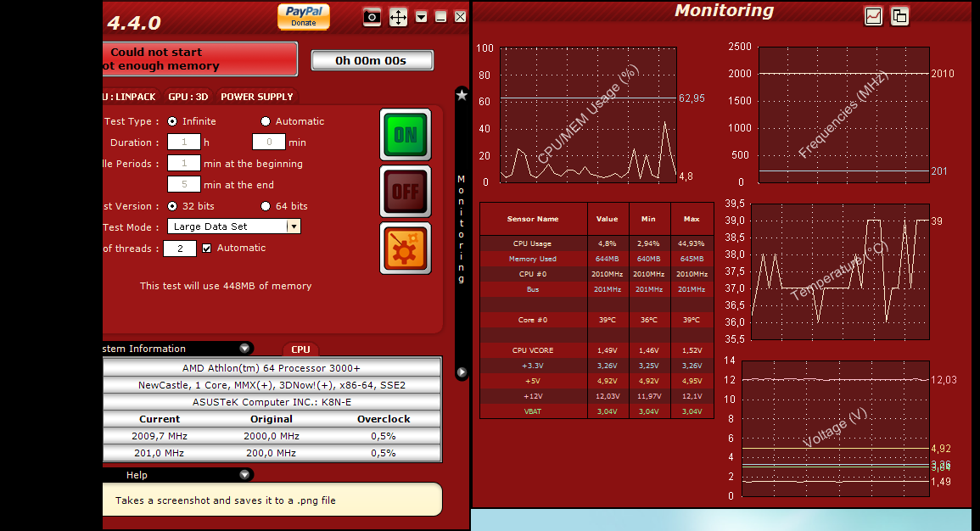Viewport: 980px width, 531px height.
Task: Click idle period at the beginning field
Action: pos(184,164)
